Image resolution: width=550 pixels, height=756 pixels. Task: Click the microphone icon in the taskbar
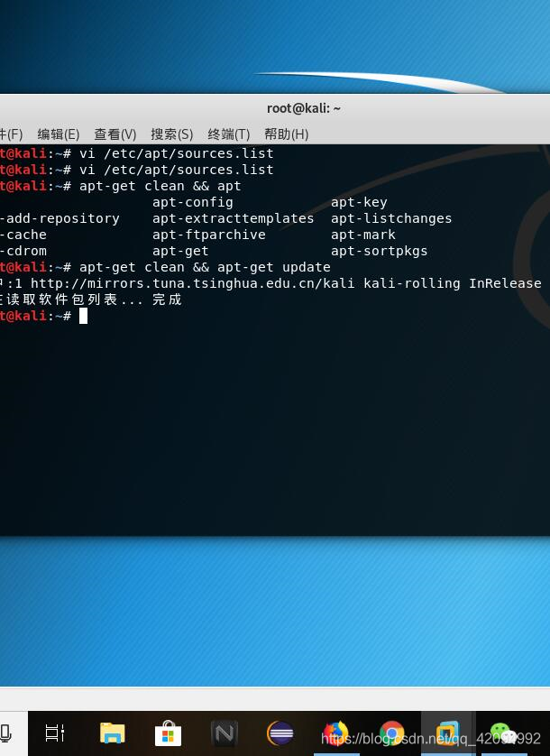(x=5, y=733)
